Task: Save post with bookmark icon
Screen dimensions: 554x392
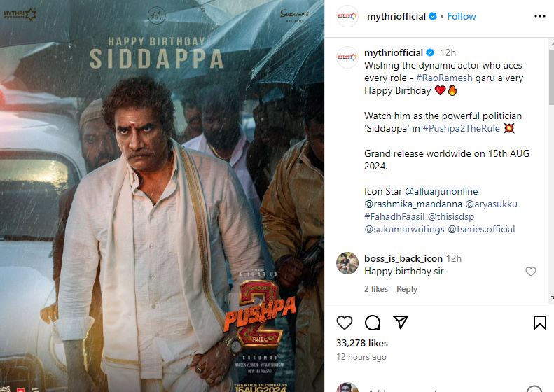Action: click(540, 323)
